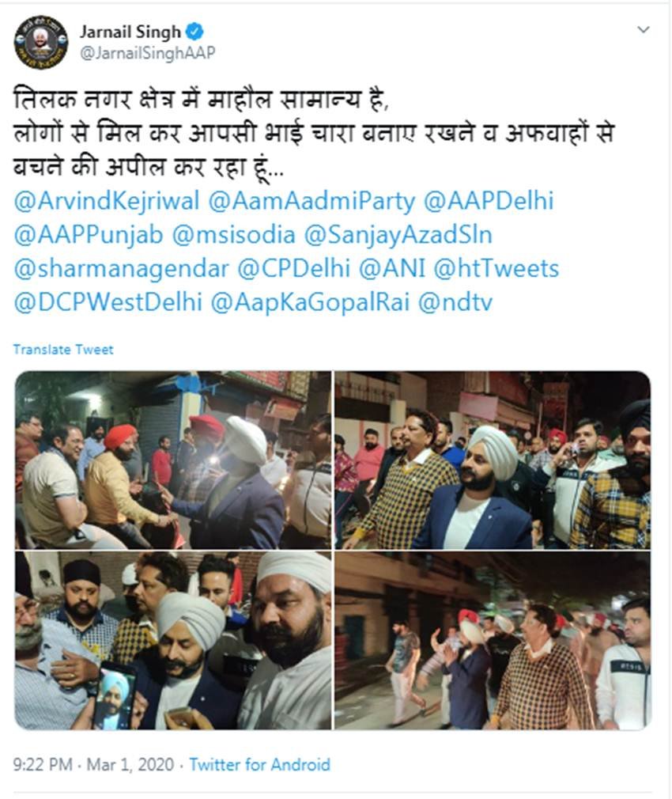
Task: Follow the @msisodia mention link
Action: pyautogui.click(x=234, y=235)
